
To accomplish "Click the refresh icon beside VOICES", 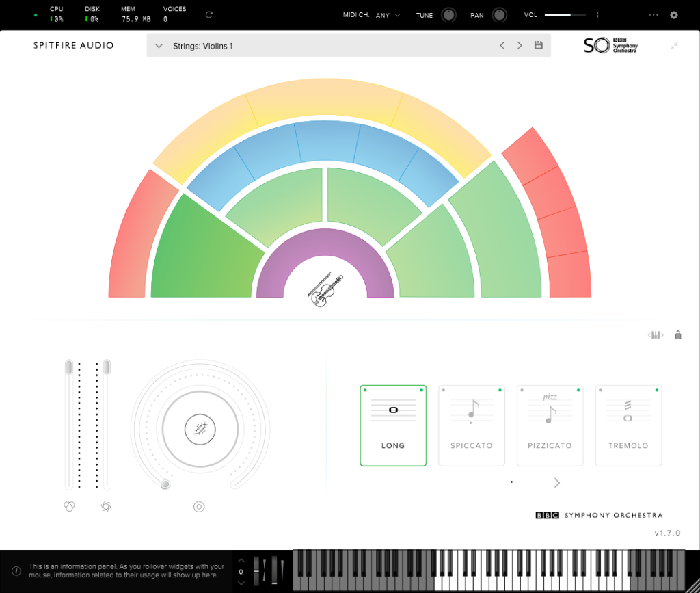I will click(209, 15).
